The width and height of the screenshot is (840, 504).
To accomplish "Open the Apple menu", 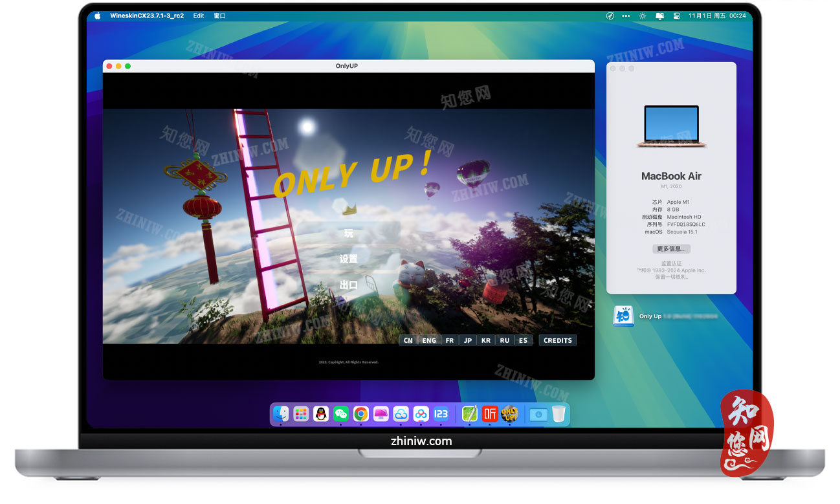I will pyautogui.click(x=98, y=16).
